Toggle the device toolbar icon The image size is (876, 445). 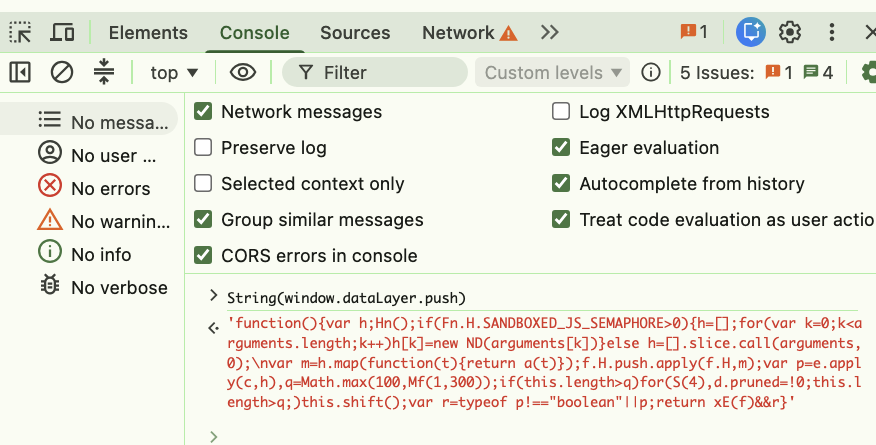coord(62,32)
